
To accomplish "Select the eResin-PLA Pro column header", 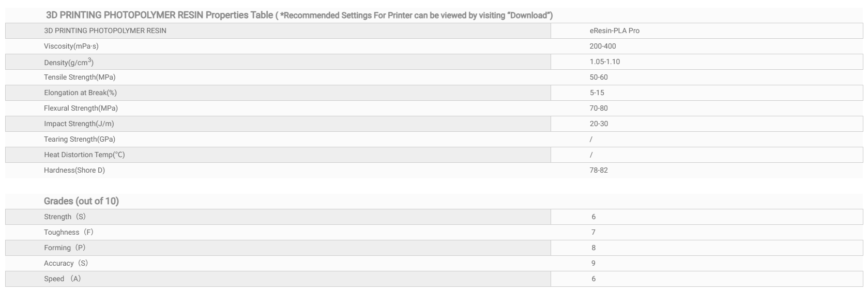I will (614, 30).
